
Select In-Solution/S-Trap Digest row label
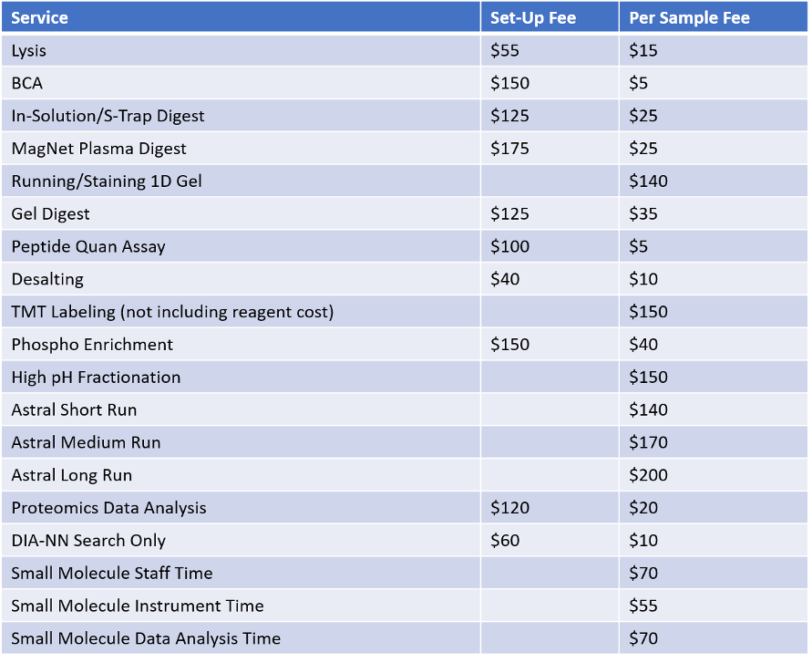(x=108, y=116)
